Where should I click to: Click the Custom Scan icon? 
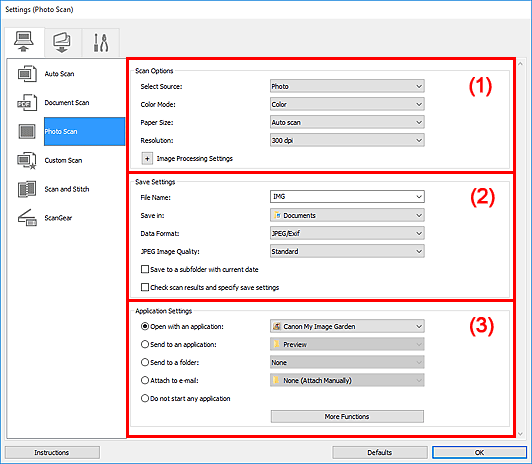click(27, 160)
